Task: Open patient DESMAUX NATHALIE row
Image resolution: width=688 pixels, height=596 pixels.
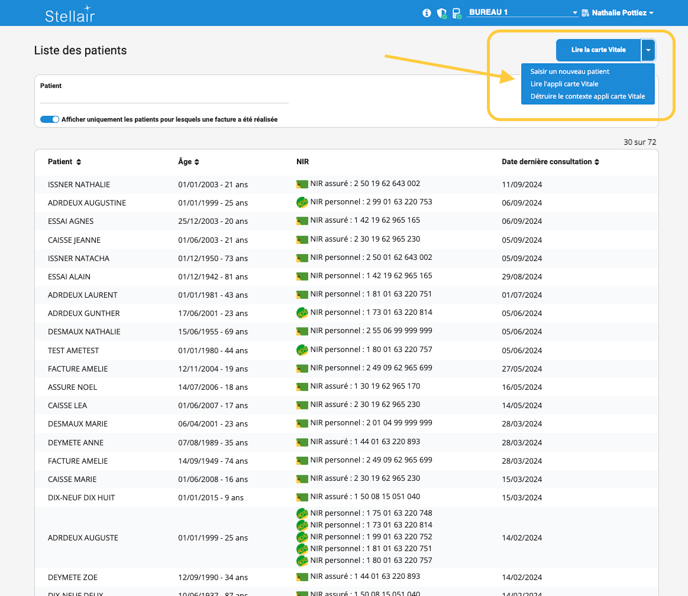Action: [x=84, y=331]
